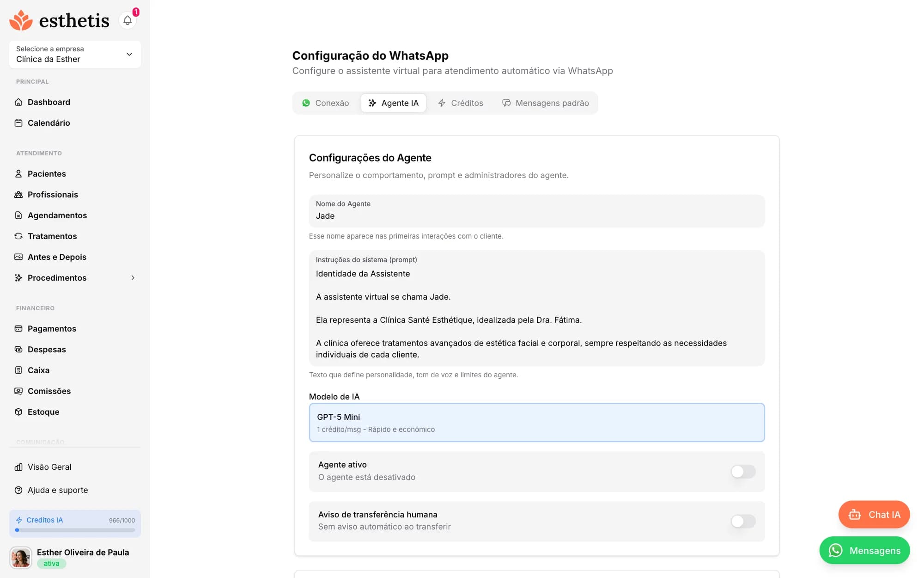924x578 pixels.
Task: Click the red notification count badge
Action: (136, 12)
